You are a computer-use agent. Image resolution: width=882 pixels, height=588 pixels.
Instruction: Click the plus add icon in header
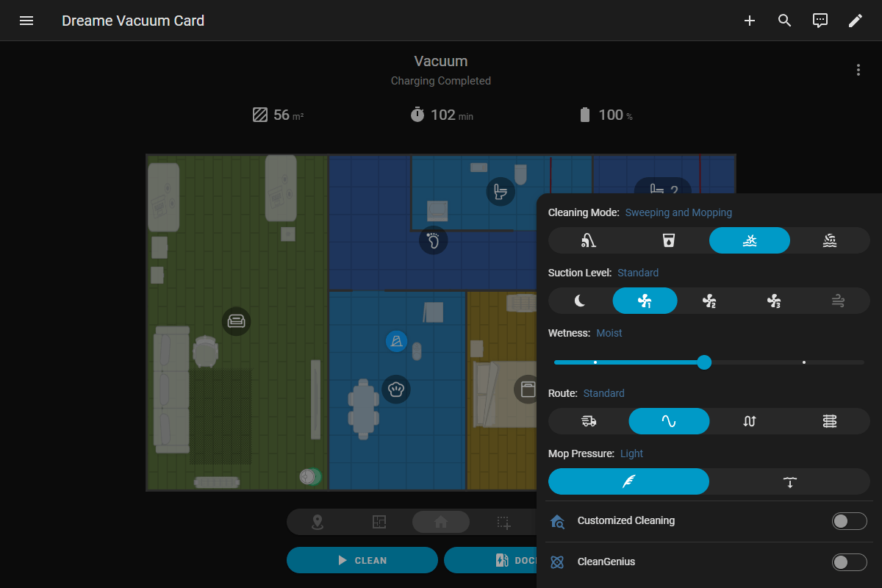750,21
